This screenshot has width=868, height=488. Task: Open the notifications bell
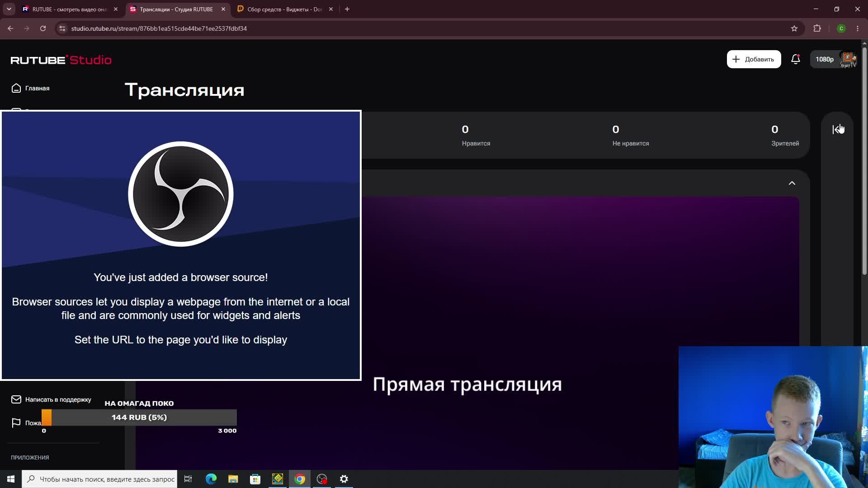pos(796,59)
